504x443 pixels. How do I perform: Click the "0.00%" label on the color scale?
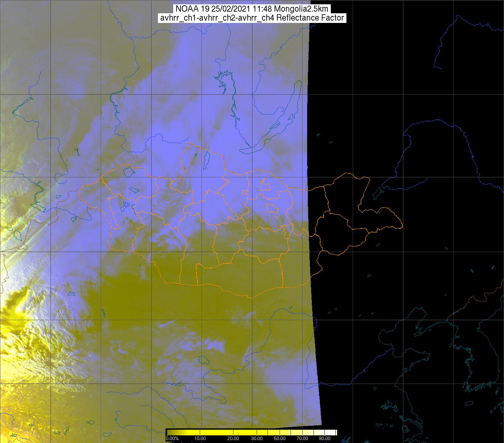(x=172, y=439)
